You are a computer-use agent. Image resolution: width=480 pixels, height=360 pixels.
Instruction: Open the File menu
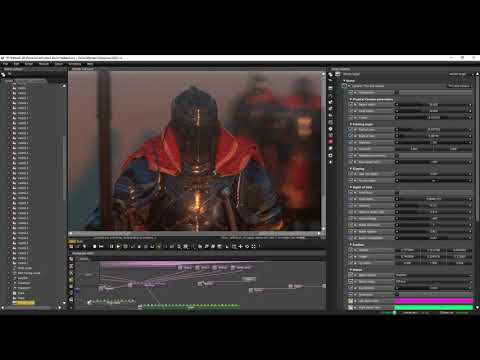click(6, 64)
